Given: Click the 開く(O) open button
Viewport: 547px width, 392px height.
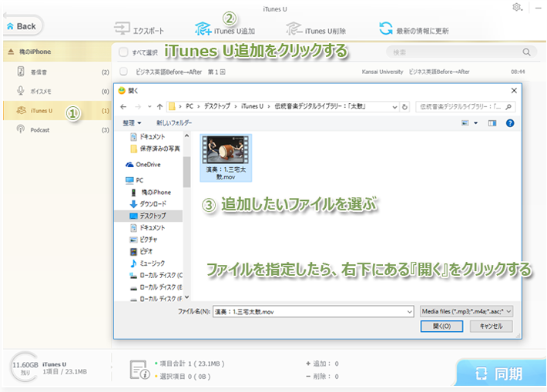Looking at the screenshot, I should 441,326.
